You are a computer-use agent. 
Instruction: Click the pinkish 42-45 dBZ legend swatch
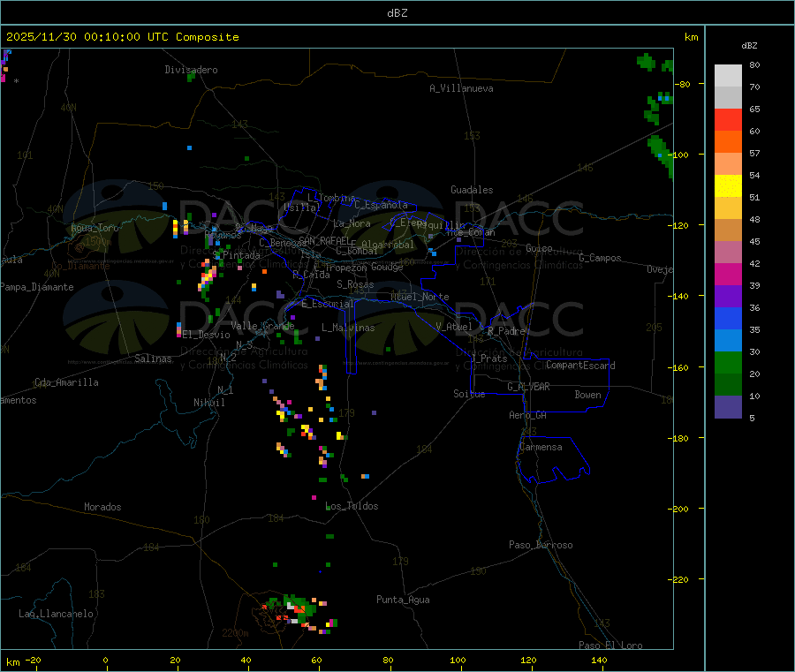point(728,253)
